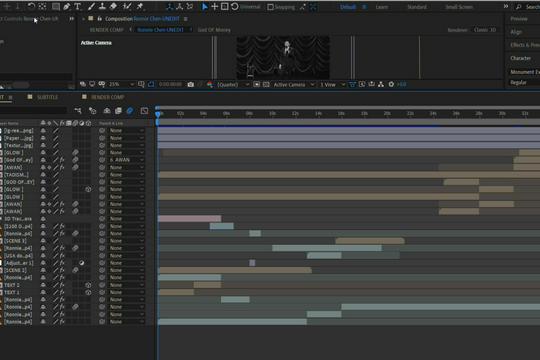
Task: Toggle 3D switch on upper TEXT layer
Action: click(88, 285)
